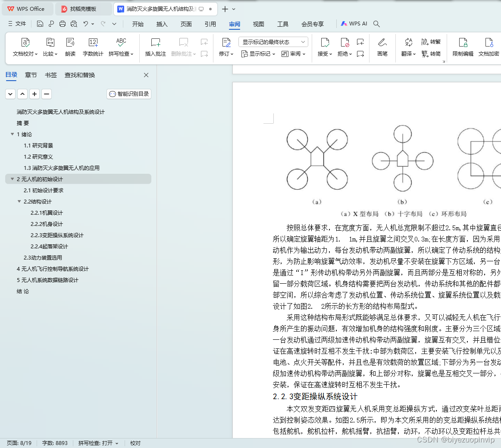The image size is (501, 448).
Task: Launch WPS AI
Action: (x=354, y=24)
